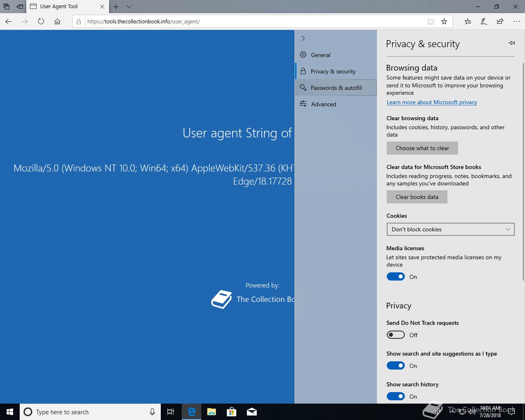
Task: Open Mail app from taskbar
Action: [x=251, y=412]
